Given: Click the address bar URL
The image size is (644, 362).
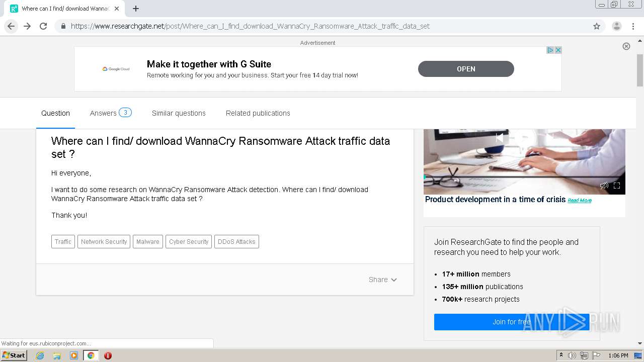Looking at the screenshot, I should 250,26.
